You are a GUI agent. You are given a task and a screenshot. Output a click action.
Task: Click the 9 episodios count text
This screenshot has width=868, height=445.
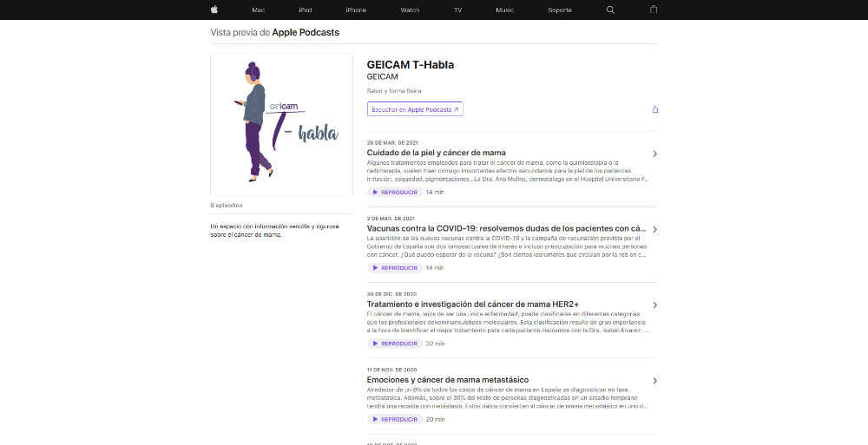[x=227, y=206]
